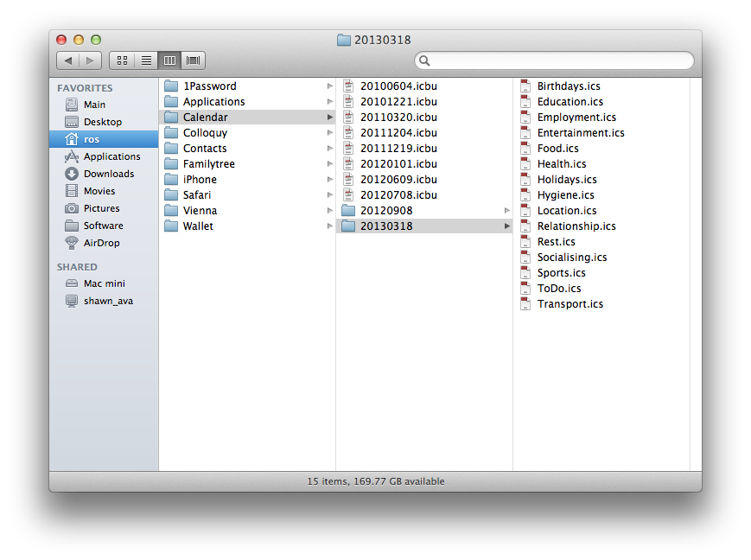
Task: Open Downloads icon in sidebar
Action: pos(72,174)
